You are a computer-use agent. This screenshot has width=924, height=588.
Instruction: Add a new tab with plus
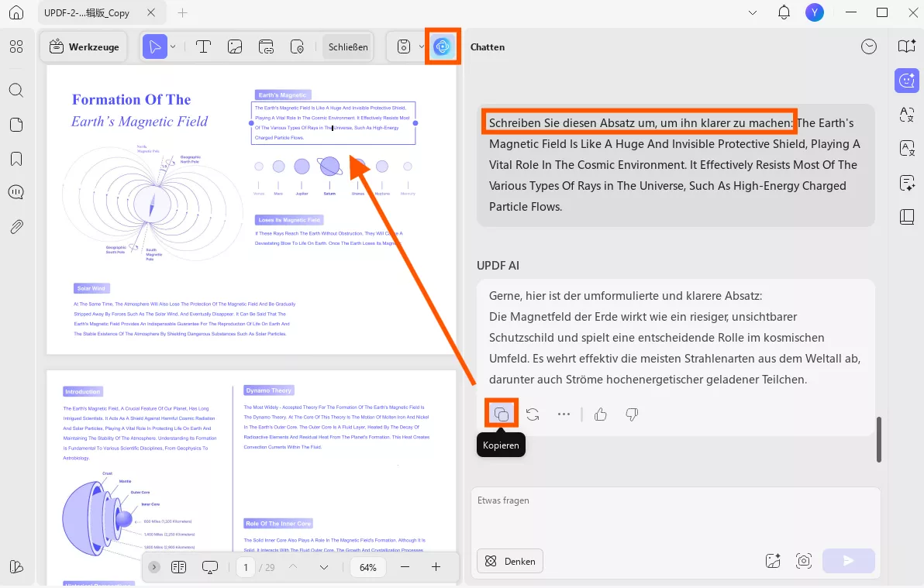pos(183,12)
